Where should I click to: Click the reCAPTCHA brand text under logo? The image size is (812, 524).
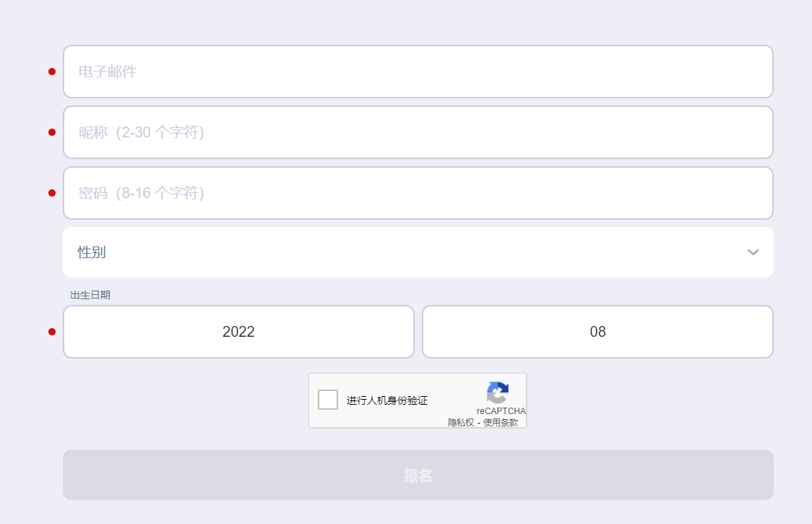coord(501,411)
